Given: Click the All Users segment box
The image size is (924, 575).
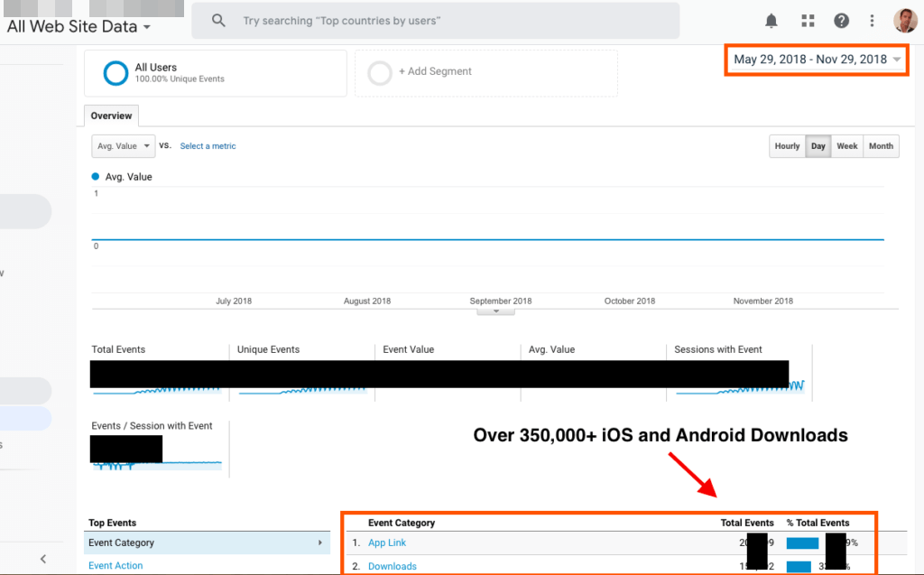Looking at the screenshot, I should pyautogui.click(x=216, y=73).
